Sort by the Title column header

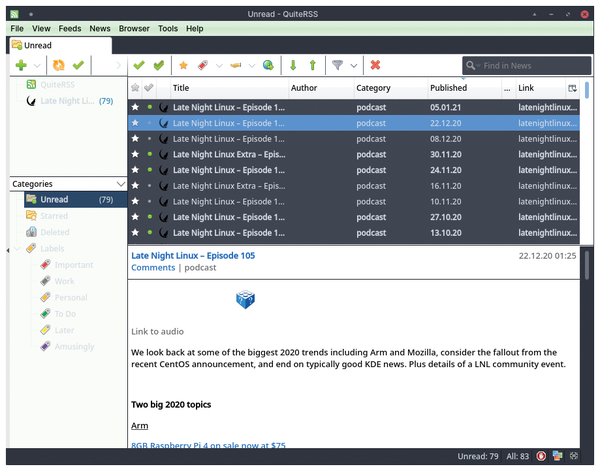229,88
